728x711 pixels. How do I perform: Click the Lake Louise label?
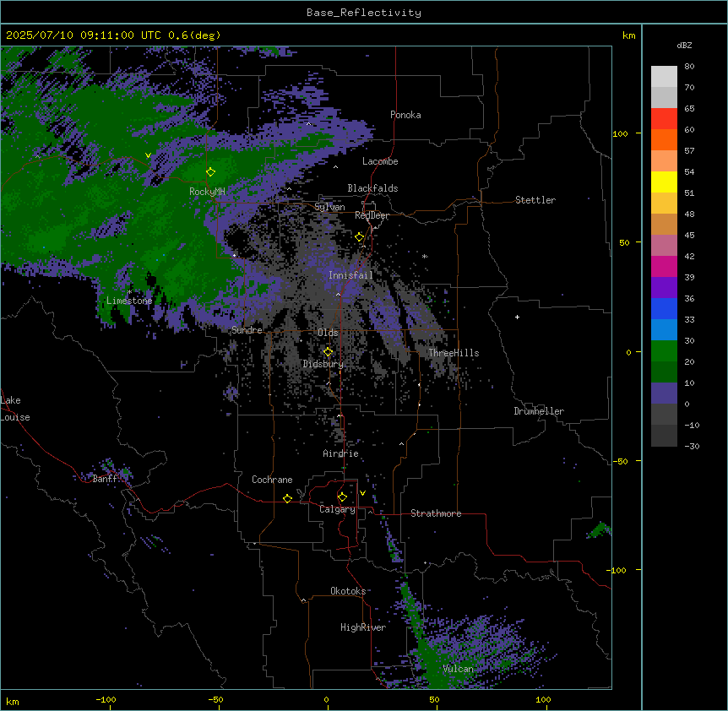coord(15,409)
